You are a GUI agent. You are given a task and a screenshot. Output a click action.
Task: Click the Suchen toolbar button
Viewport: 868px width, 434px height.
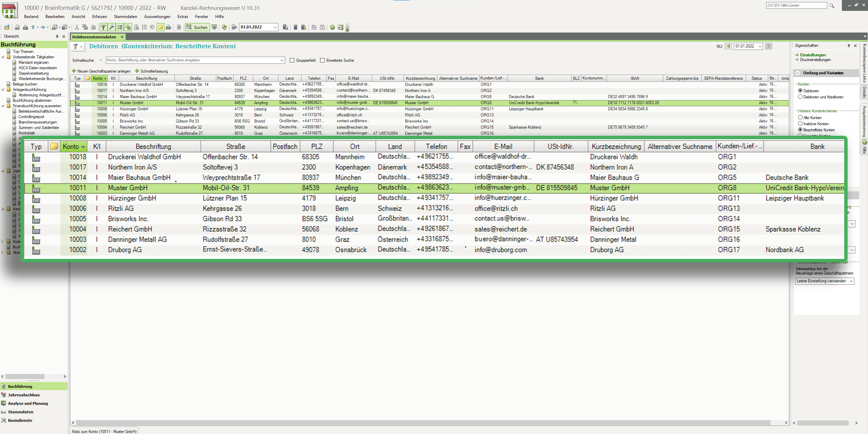point(197,27)
